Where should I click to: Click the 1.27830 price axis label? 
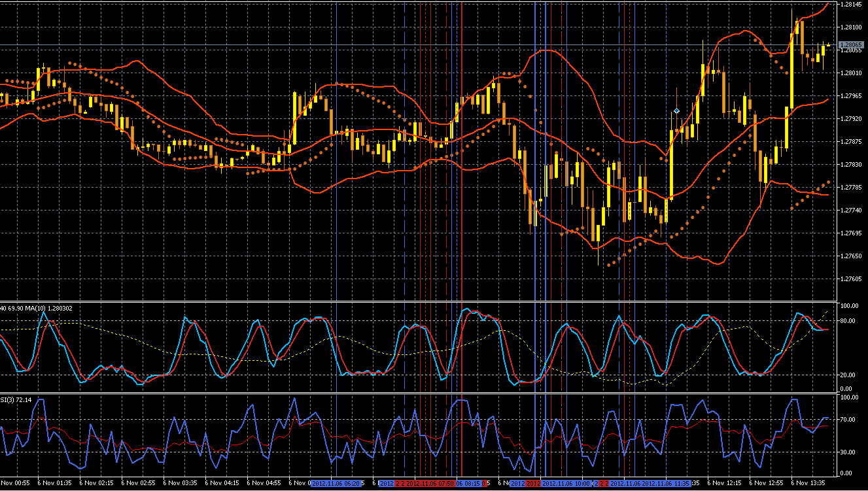(851, 165)
